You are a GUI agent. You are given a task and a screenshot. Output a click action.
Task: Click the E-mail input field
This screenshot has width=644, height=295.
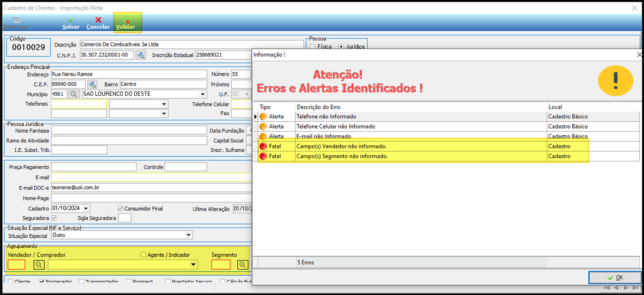152,177
